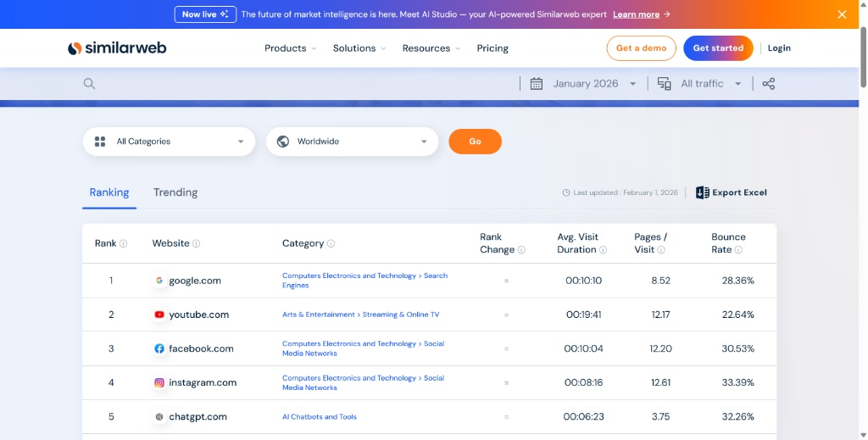
Task: Click the grid icon in All Categories selector
Action: [x=100, y=142]
